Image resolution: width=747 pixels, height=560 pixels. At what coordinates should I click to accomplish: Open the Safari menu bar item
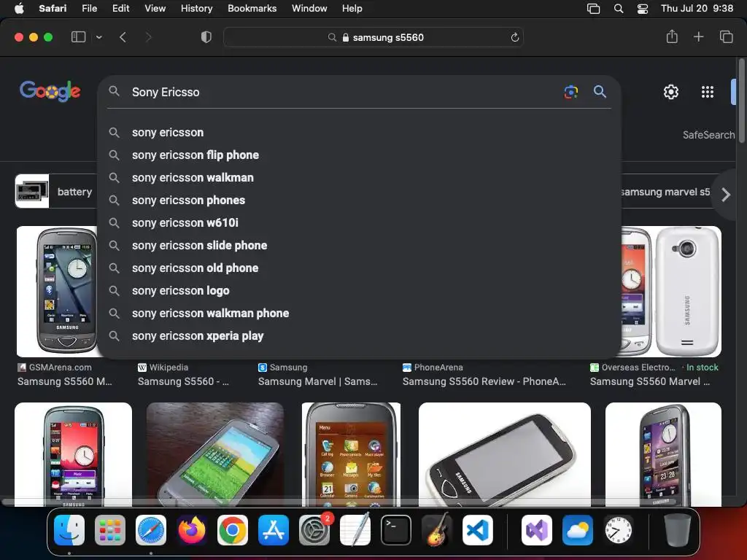[x=53, y=8]
